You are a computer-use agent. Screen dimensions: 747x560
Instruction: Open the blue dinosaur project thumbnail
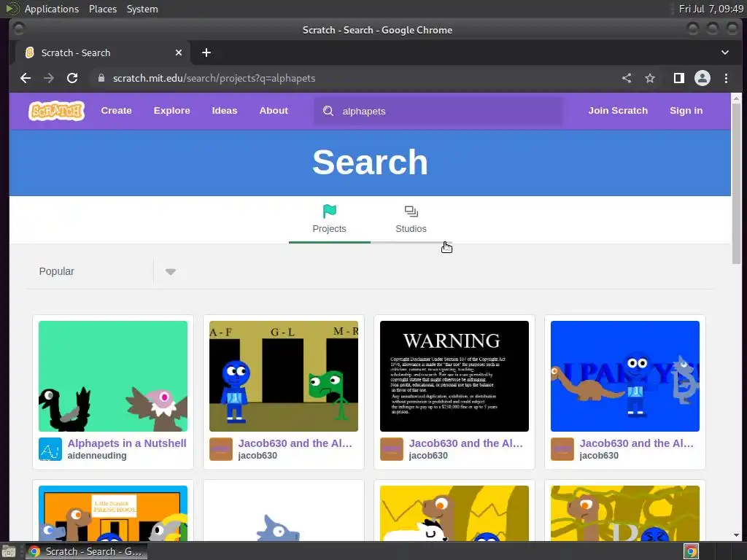coord(625,376)
